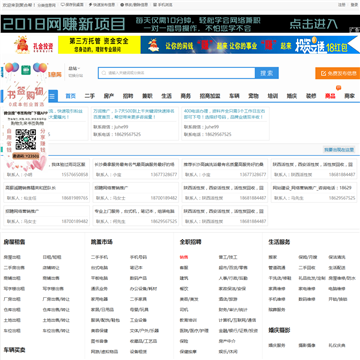This screenshot has width=360, height=360.
Task: Open the 手机号码 category link
Action: (138, 257)
